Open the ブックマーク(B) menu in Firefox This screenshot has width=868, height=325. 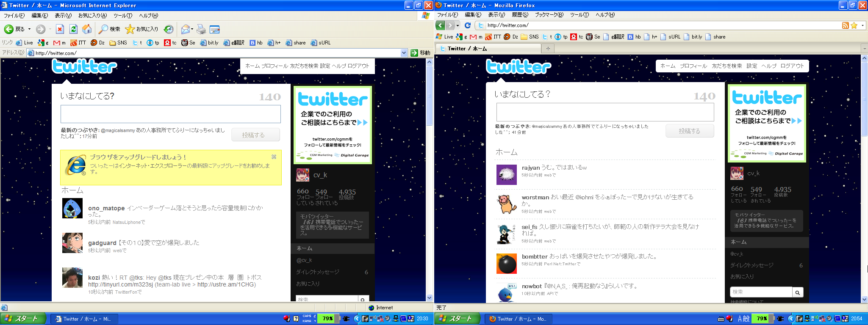click(x=549, y=15)
